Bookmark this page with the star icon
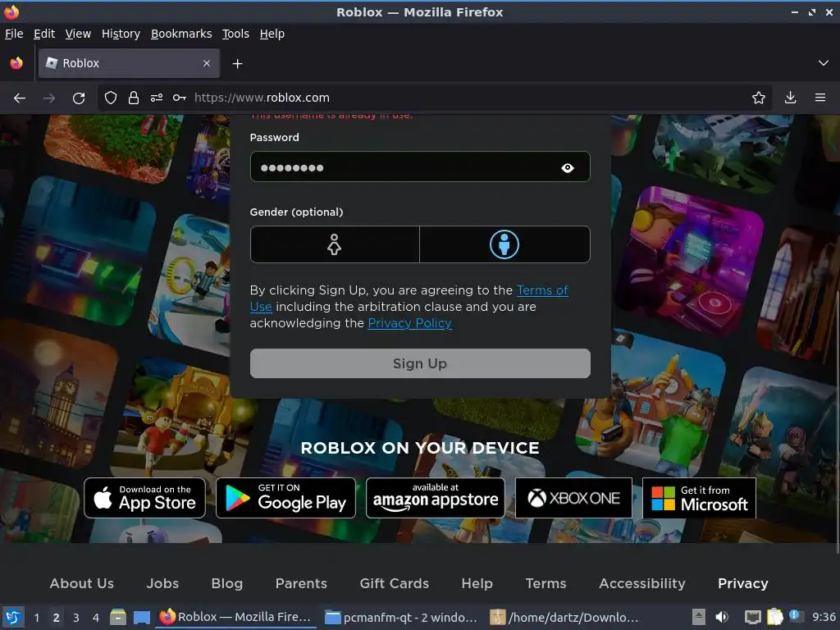Screen dimensions: 840x630 click(759, 98)
